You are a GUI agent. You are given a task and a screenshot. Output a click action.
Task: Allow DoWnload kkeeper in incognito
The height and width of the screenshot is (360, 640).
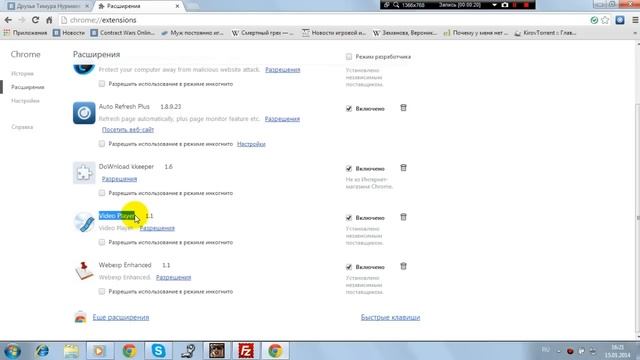tap(102, 193)
